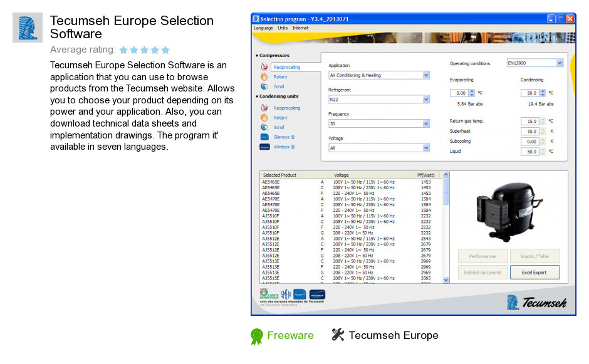Click the Tecumseh app logo thumbnail

click(x=28, y=28)
